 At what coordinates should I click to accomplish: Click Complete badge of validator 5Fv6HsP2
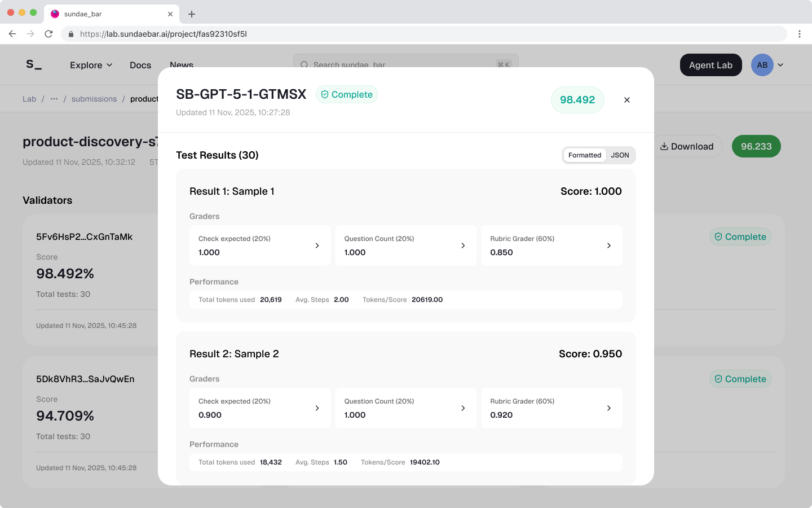[740, 237]
